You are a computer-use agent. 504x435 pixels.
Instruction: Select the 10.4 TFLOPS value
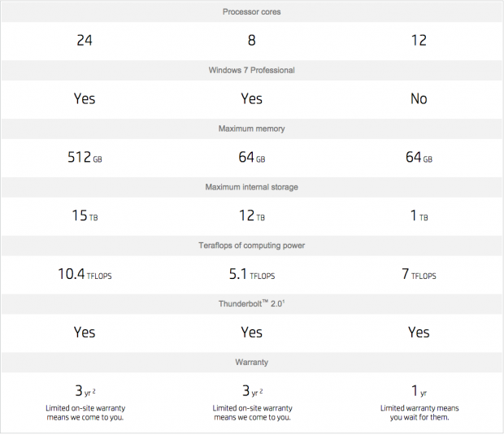pos(85,275)
